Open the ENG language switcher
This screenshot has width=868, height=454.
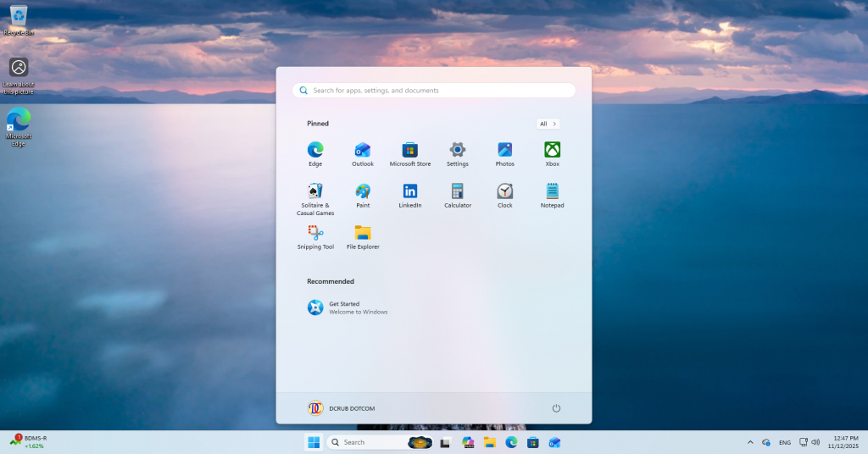[784, 442]
